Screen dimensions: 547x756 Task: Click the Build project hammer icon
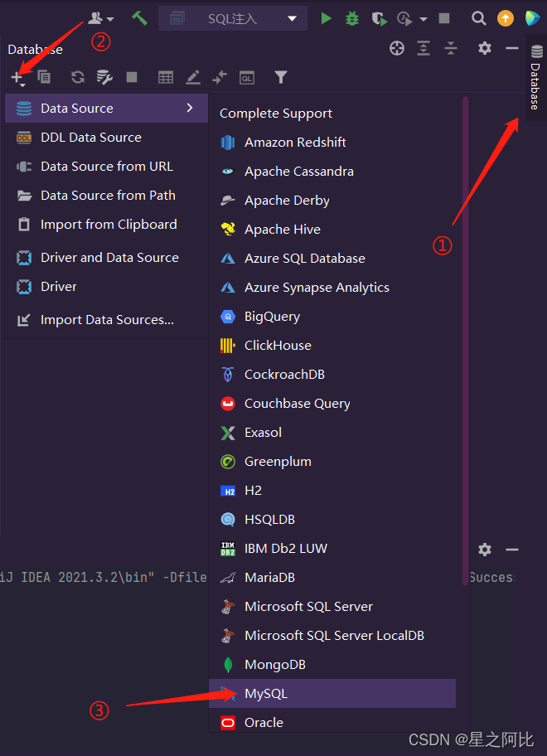139,18
